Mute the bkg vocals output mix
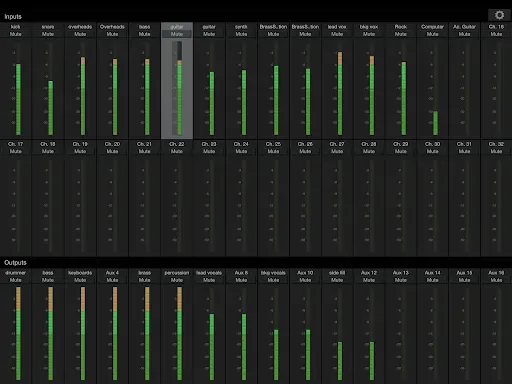This screenshot has width=512, height=384. coord(273,280)
